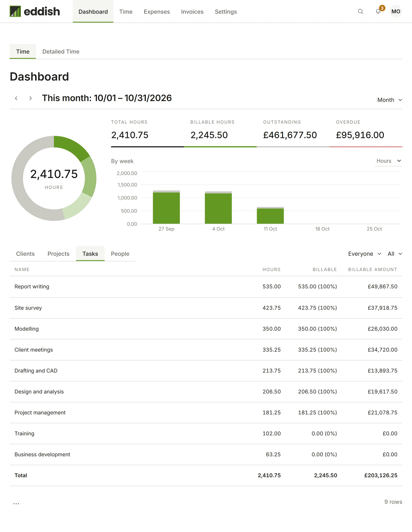Switch to the Clients tab
Viewport: 412px width, 532px height.
point(25,254)
